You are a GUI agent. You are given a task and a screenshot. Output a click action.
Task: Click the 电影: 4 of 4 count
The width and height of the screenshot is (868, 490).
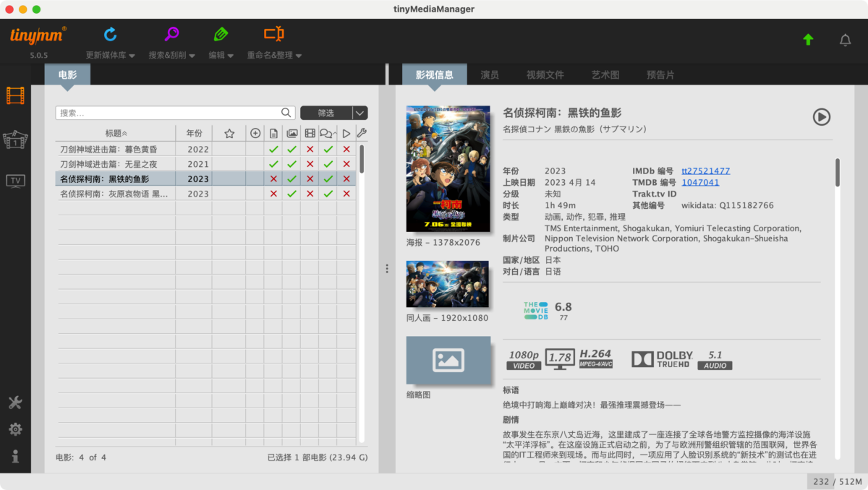[81, 457]
